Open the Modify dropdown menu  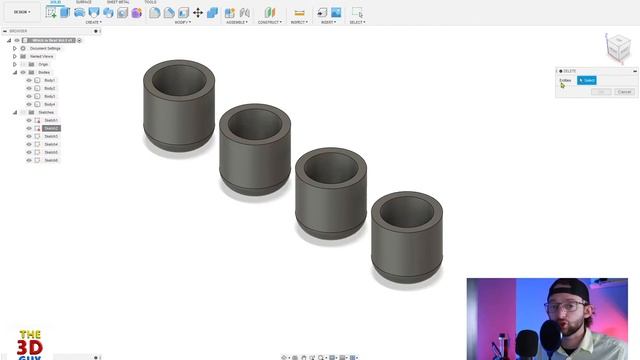click(x=182, y=22)
